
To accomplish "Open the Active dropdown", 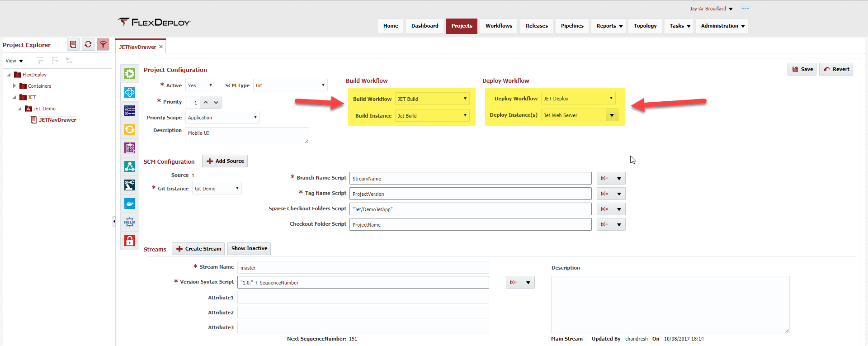I will click(200, 85).
